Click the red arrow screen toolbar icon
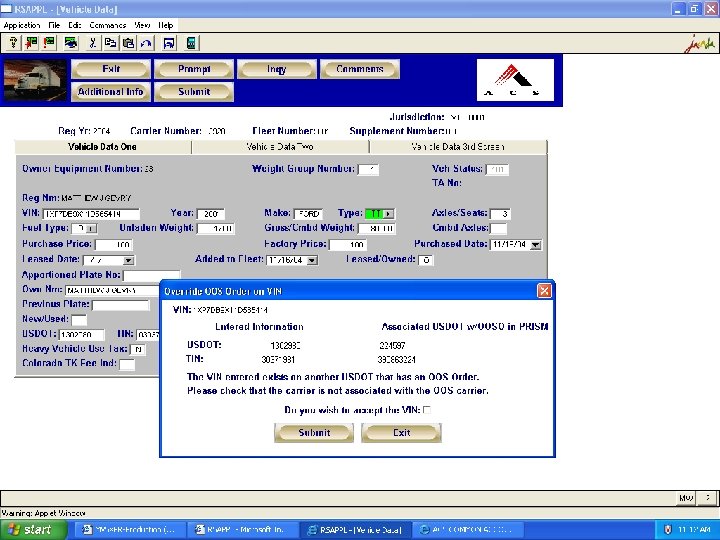 click(x=31, y=43)
